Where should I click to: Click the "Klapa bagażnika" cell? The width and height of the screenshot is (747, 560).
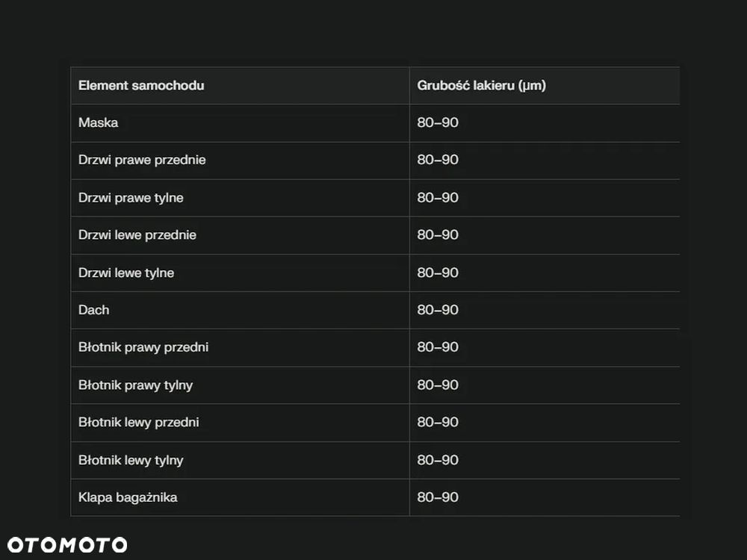click(128, 497)
